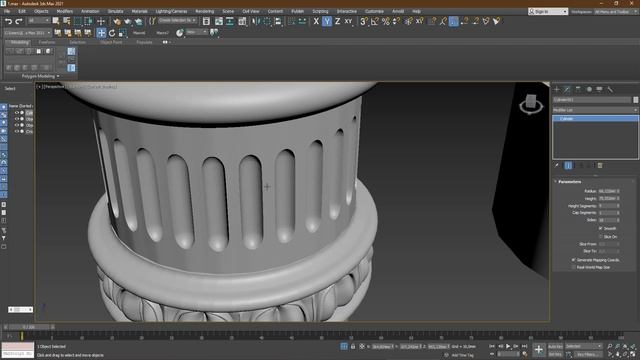The width and height of the screenshot is (640, 360).
Task: Toggle visibility eye of first scene object
Action: 17,113
